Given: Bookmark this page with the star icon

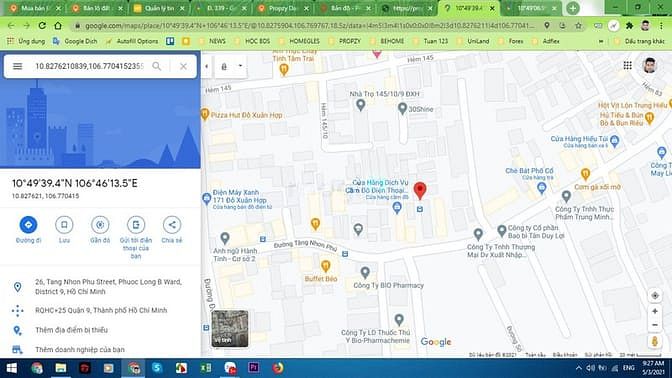Looking at the screenshot, I should point(578,26).
